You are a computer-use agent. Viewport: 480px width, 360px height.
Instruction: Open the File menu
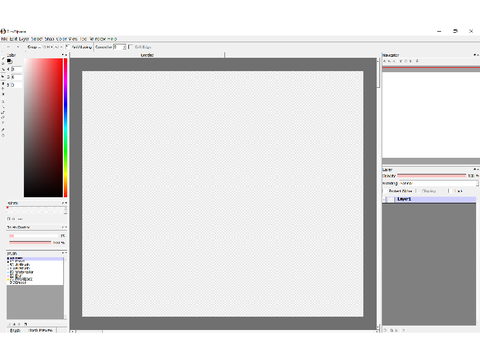click(4, 39)
